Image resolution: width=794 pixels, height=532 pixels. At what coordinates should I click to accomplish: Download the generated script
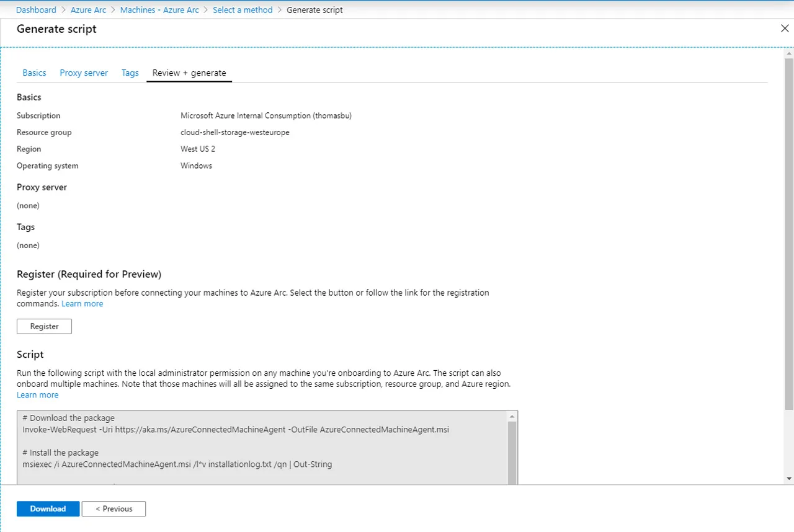pos(48,509)
